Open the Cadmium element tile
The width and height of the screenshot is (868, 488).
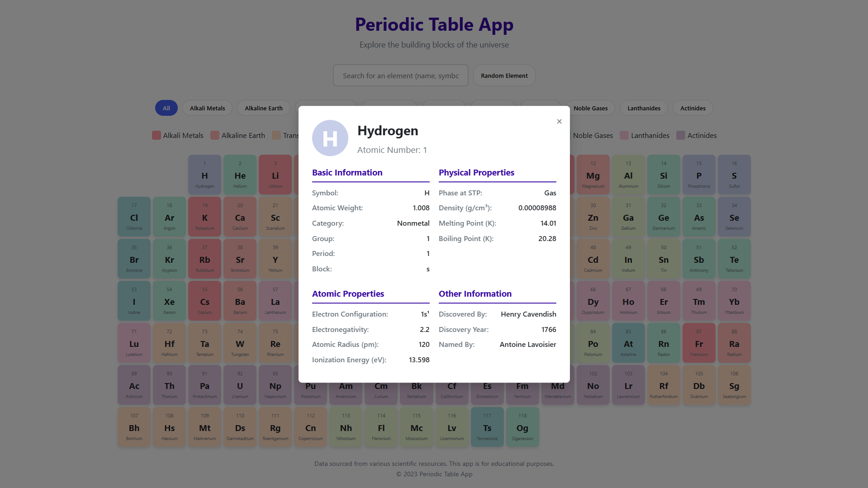pos(593,259)
